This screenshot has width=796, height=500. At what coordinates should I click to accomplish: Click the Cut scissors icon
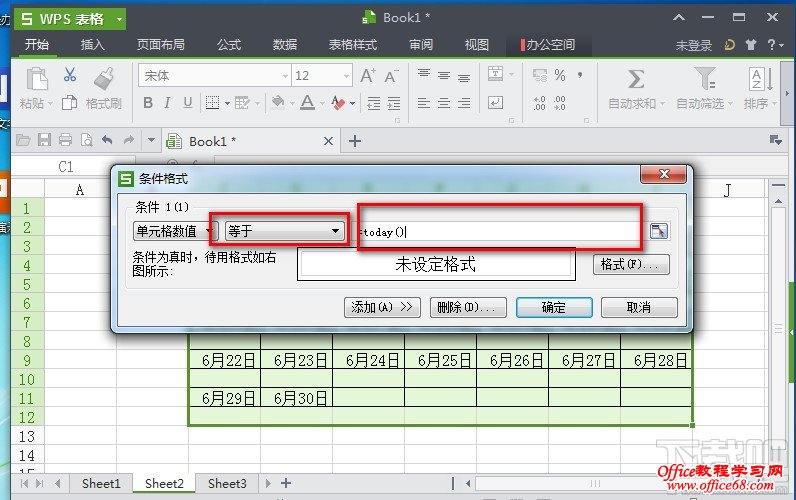click(x=70, y=75)
